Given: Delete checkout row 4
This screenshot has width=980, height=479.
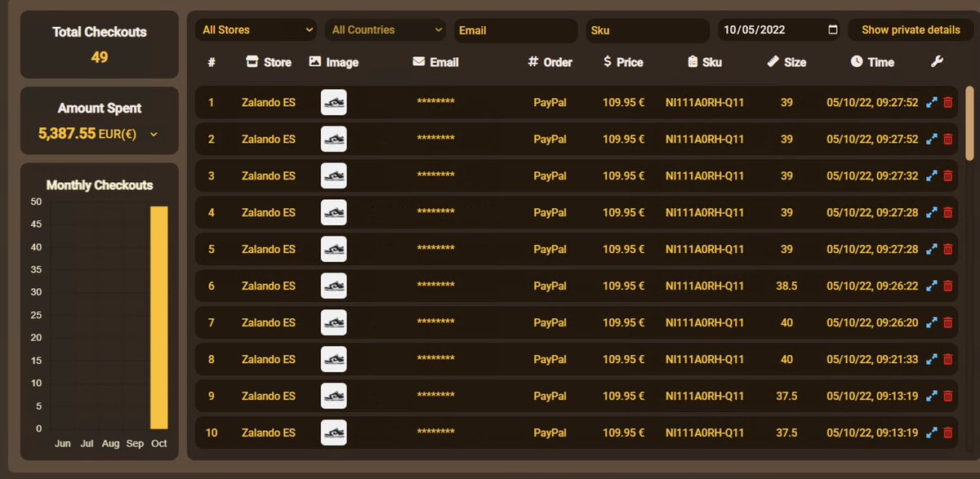Looking at the screenshot, I should coord(948,213).
